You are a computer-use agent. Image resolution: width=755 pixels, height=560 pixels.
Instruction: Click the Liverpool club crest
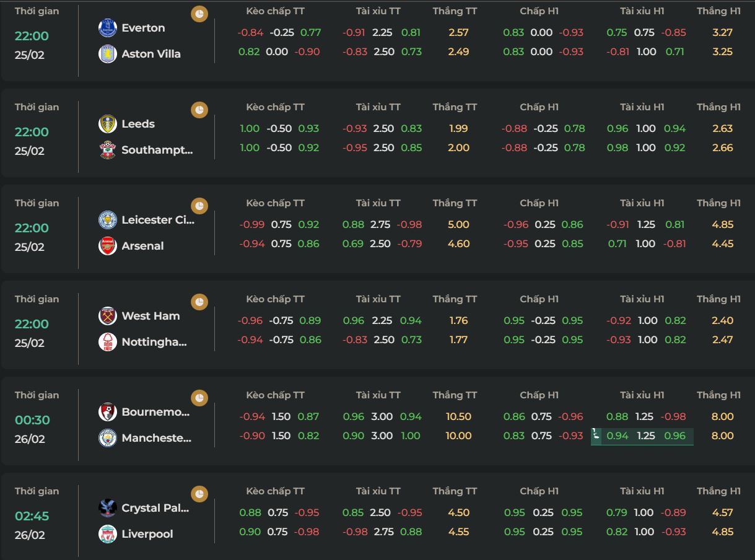tap(108, 534)
